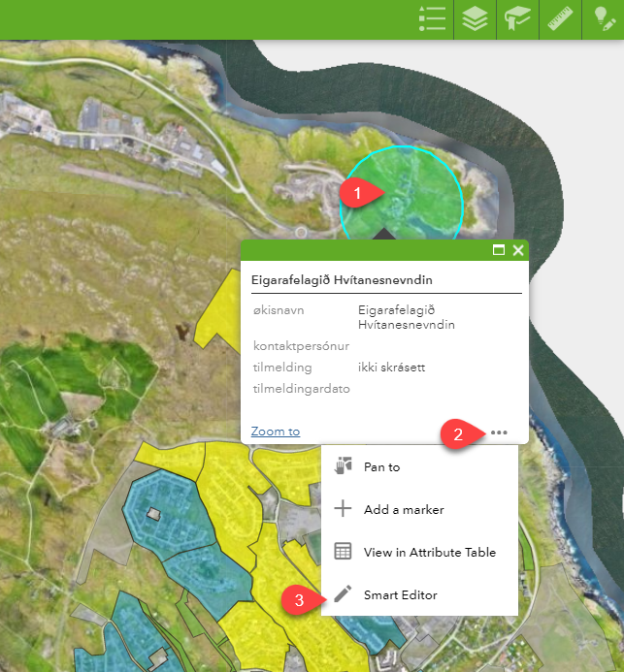624x672 pixels.
Task: Maximize the feature popup window
Action: point(499,250)
